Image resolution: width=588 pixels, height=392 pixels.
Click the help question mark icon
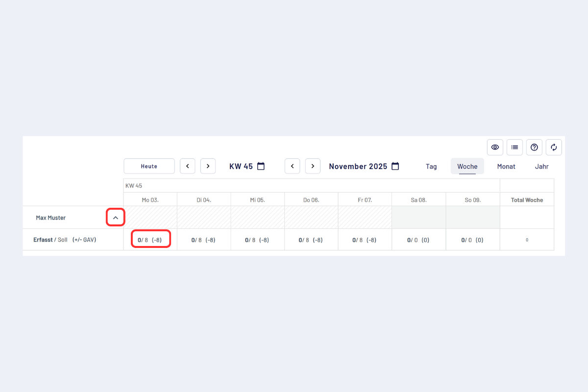pyautogui.click(x=534, y=147)
